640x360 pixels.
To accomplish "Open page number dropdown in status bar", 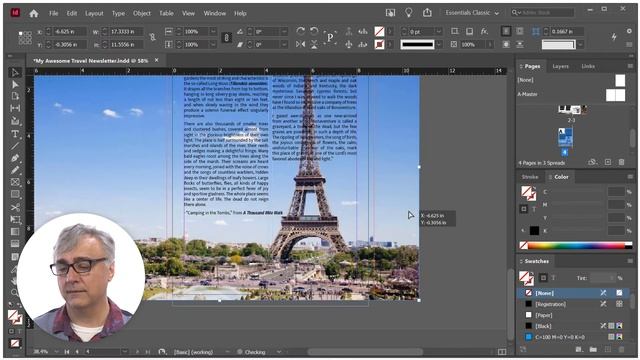I will pos(124,351).
